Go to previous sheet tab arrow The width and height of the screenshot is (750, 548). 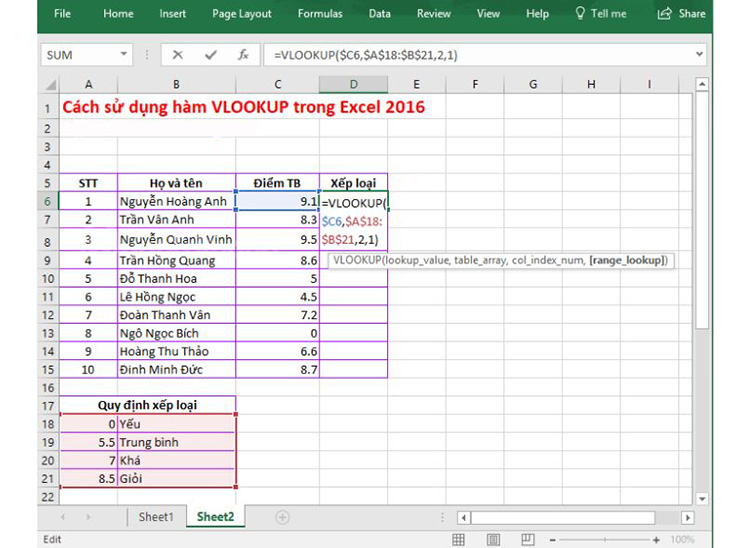[x=63, y=517]
